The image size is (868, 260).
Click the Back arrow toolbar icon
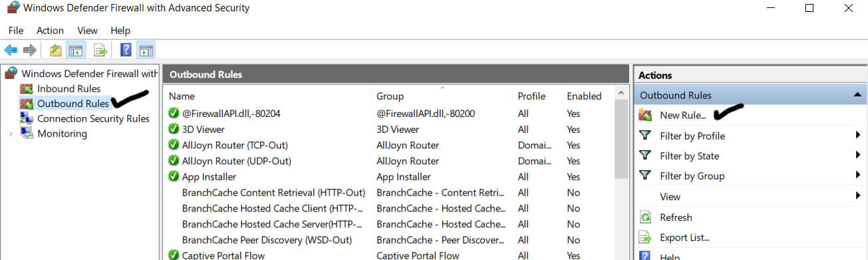(x=11, y=50)
